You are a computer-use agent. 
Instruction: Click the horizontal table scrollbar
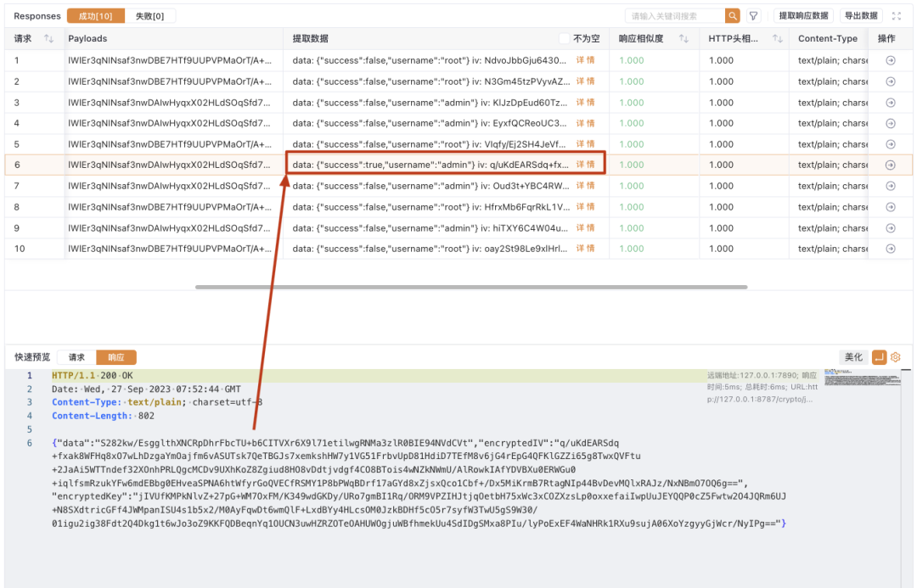coord(471,287)
